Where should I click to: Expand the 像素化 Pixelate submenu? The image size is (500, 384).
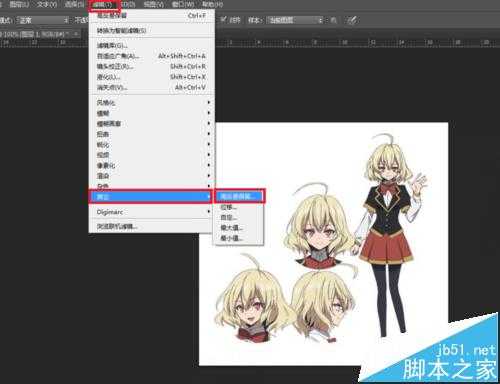(x=152, y=165)
